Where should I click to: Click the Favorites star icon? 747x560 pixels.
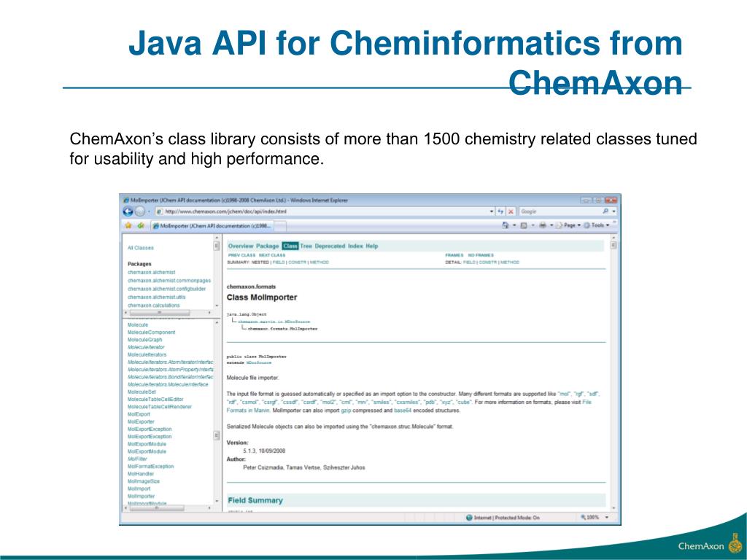[x=128, y=225]
